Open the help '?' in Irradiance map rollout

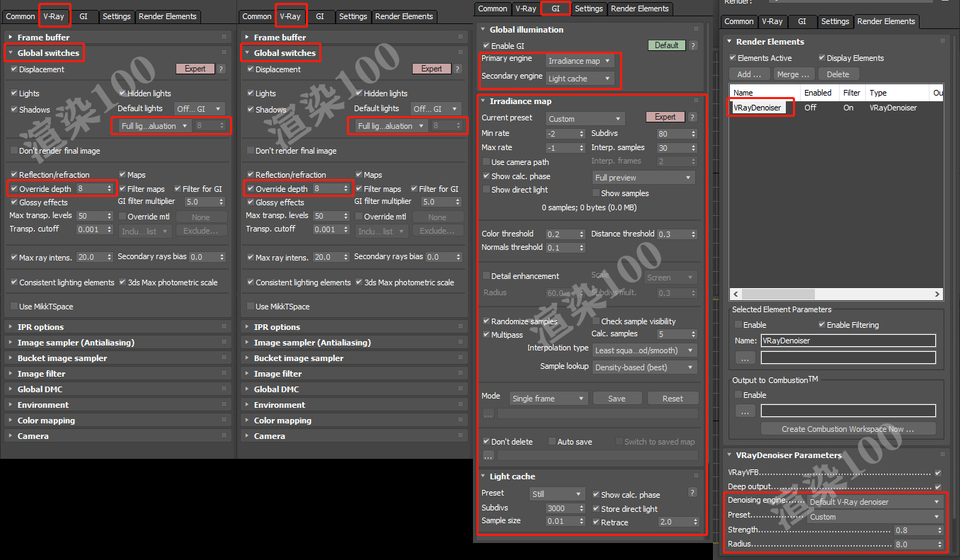692,118
